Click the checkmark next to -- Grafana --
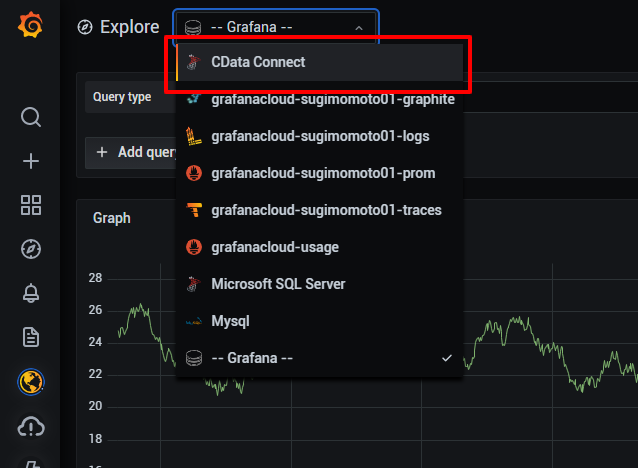 [447, 358]
